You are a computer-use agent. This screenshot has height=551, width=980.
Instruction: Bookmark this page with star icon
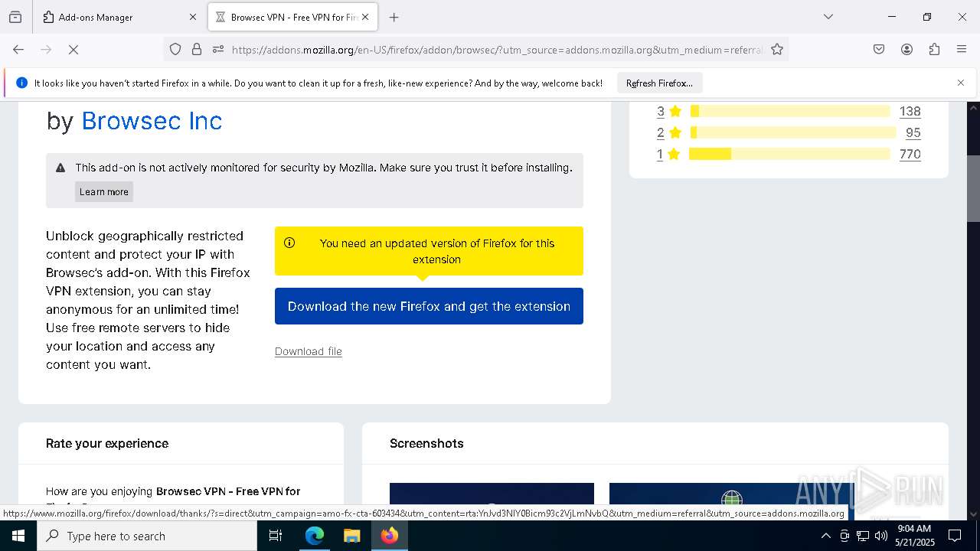[777, 49]
